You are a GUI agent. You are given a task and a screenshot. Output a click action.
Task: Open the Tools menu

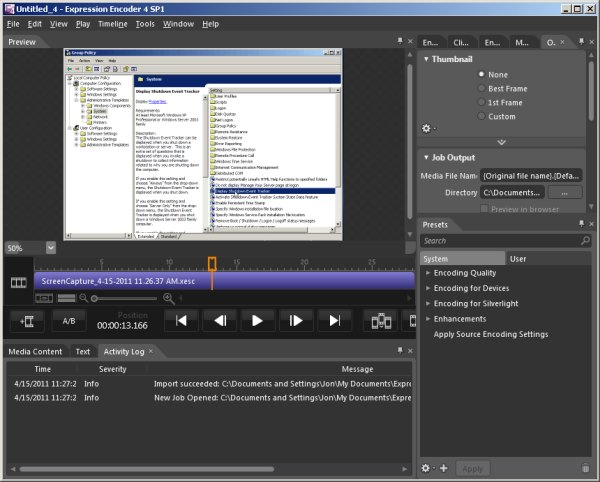145,24
